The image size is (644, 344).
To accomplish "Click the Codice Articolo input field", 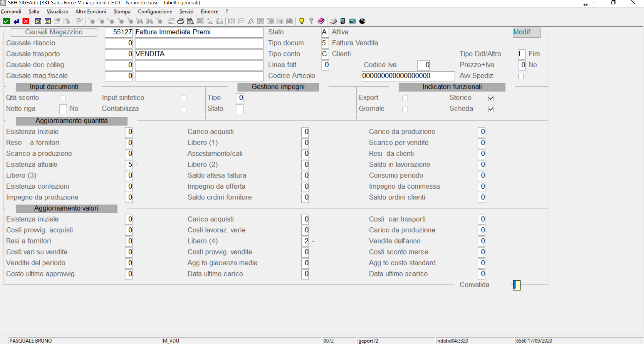I will click(408, 76).
